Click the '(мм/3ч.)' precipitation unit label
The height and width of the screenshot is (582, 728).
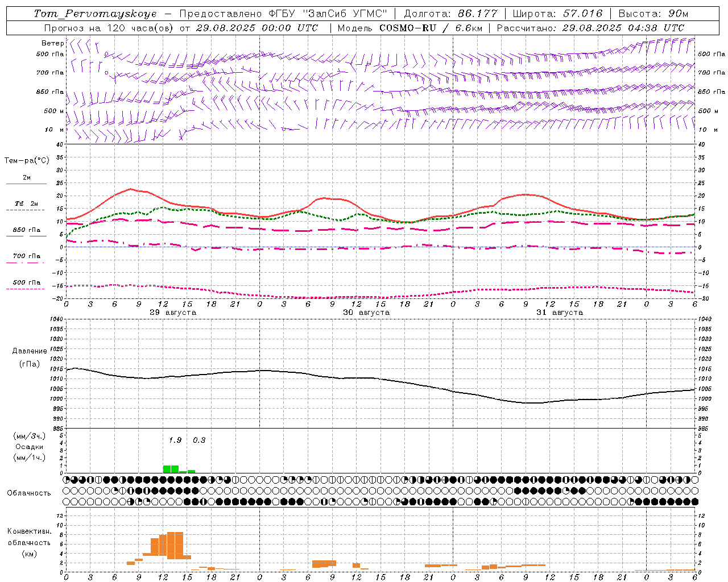coord(30,436)
